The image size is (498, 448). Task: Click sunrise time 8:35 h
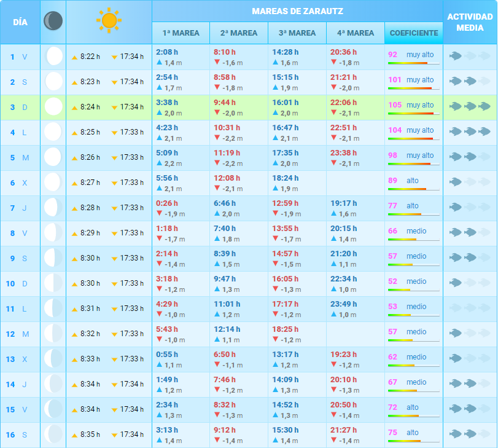pyautogui.click(x=90, y=434)
